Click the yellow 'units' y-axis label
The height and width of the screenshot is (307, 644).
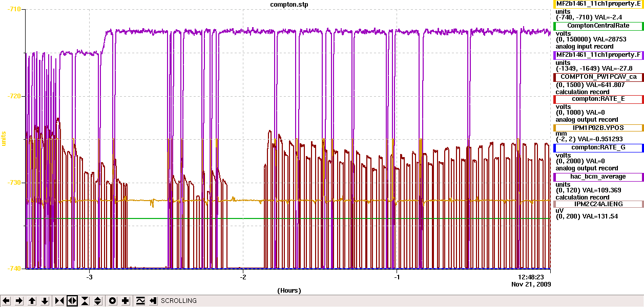click(x=4, y=138)
